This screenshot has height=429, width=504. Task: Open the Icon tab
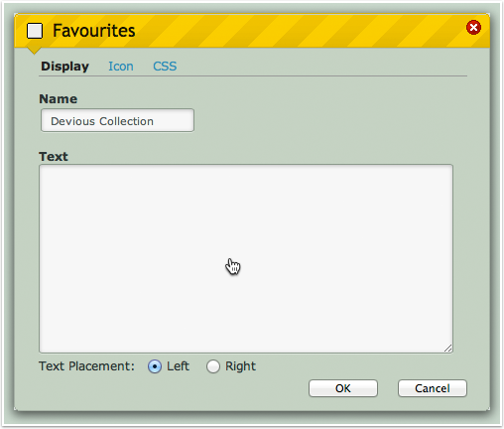pos(121,67)
